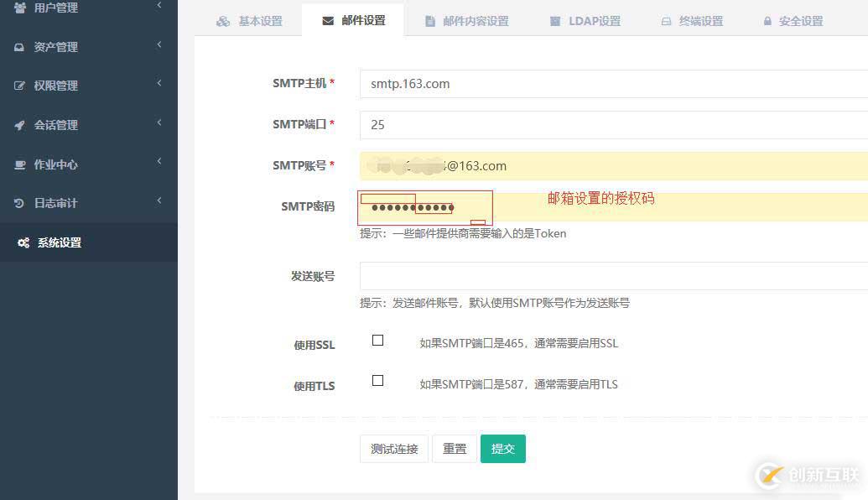The height and width of the screenshot is (500, 868).
Task: Open the 终端设置 tab
Action: 692,21
